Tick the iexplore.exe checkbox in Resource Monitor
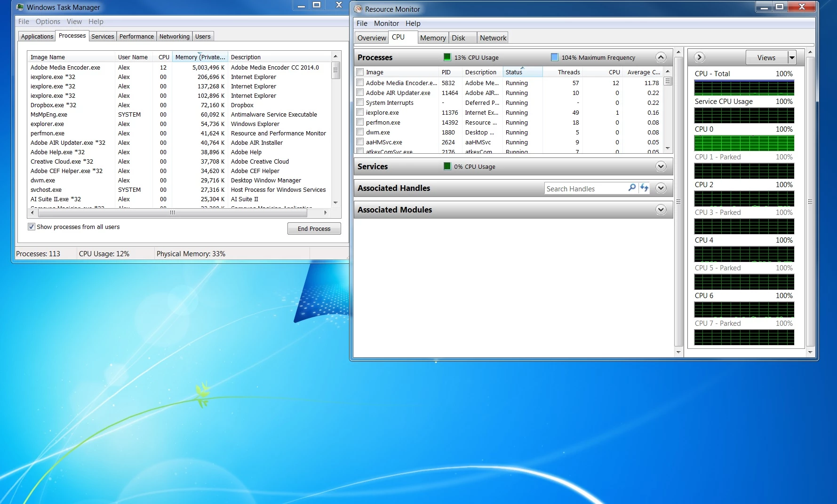The width and height of the screenshot is (837, 504). pyautogui.click(x=360, y=112)
